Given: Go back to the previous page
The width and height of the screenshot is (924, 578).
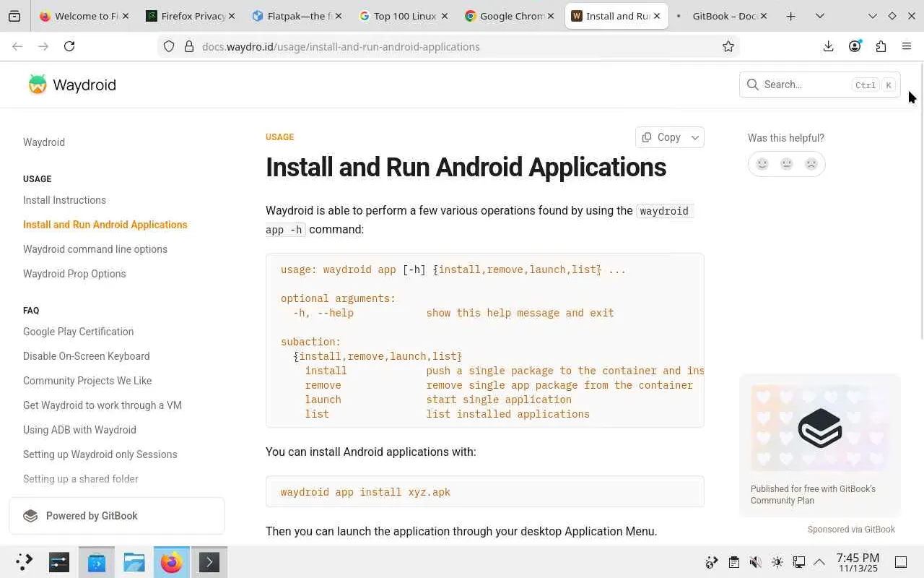Looking at the screenshot, I should click(17, 46).
